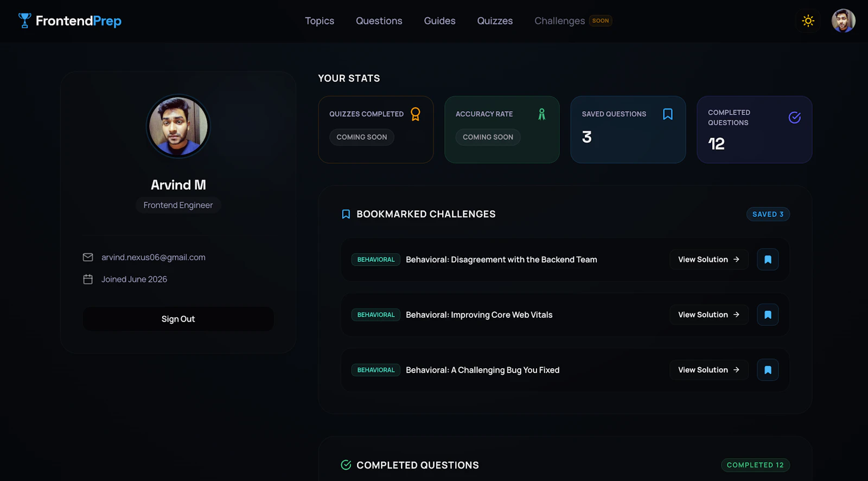Click the Frontend Engineer role badge
Screen dimensions: 868x481
[178, 205]
